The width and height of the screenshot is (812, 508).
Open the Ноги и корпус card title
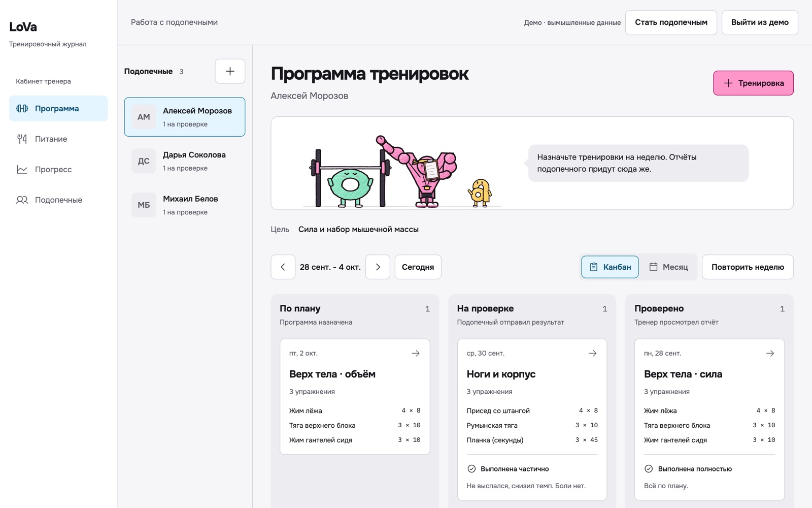(501, 374)
